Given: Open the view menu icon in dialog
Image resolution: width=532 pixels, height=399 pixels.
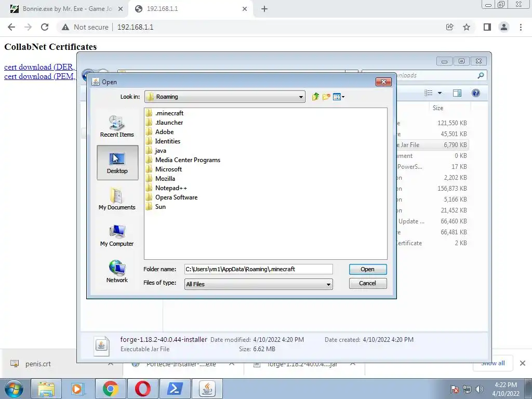Looking at the screenshot, I should pos(338,97).
